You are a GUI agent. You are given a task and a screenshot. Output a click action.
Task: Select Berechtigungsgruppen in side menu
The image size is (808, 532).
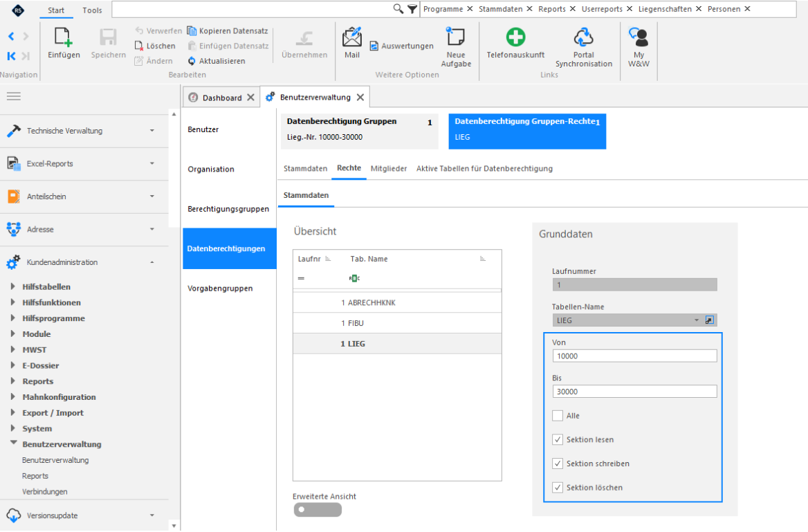pyautogui.click(x=228, y=209)
